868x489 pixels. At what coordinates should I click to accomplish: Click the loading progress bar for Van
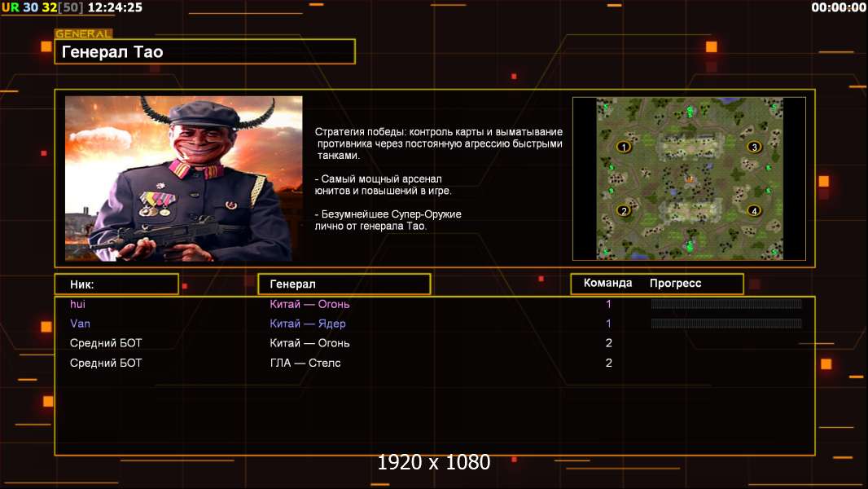point(726,324)
